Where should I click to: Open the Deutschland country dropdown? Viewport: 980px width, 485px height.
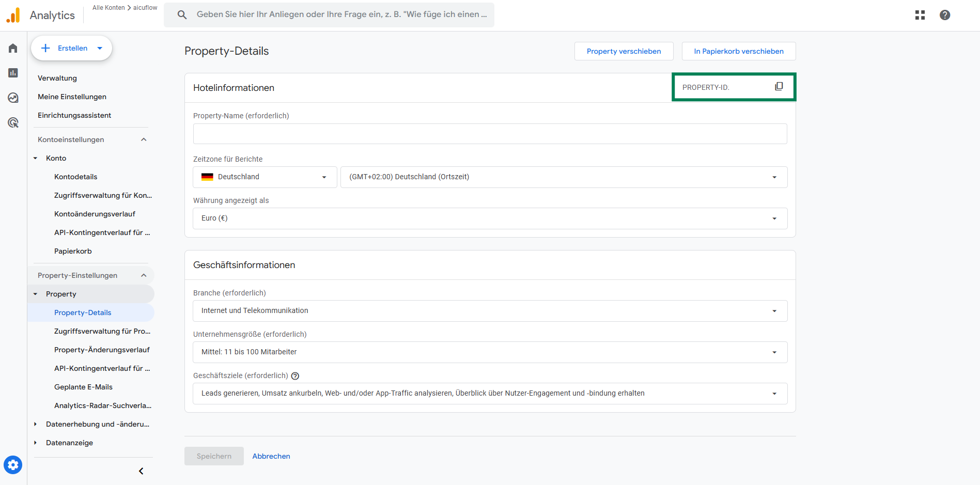(x=265, y=177)
